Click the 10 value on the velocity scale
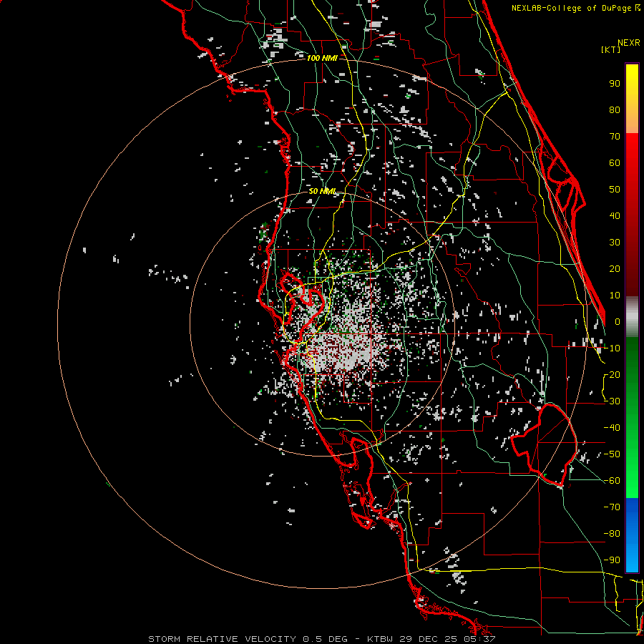 coord(615,296)
